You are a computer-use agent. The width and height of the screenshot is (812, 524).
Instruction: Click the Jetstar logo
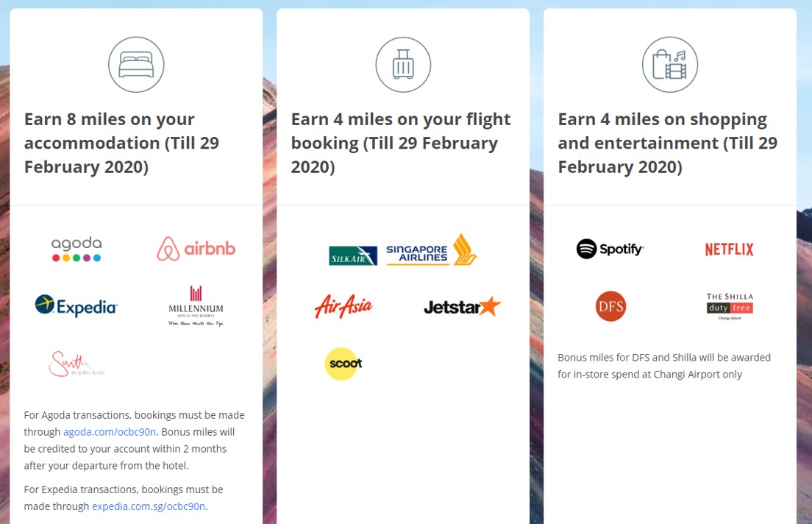click(463, 306)
